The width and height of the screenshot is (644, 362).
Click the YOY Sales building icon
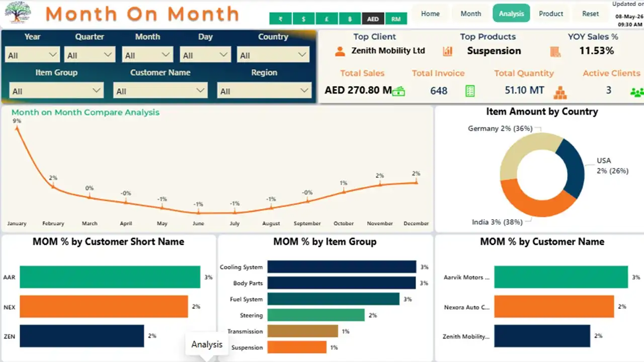click(555, 51)
